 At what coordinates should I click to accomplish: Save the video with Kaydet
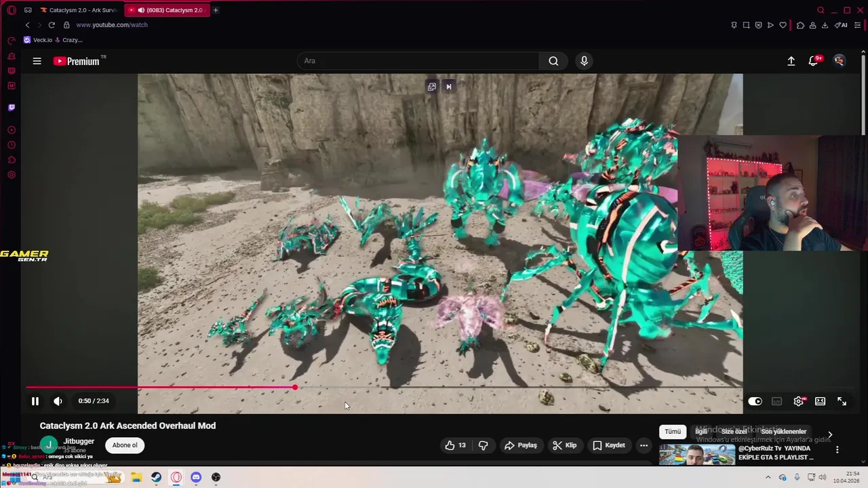coord(609,445)
